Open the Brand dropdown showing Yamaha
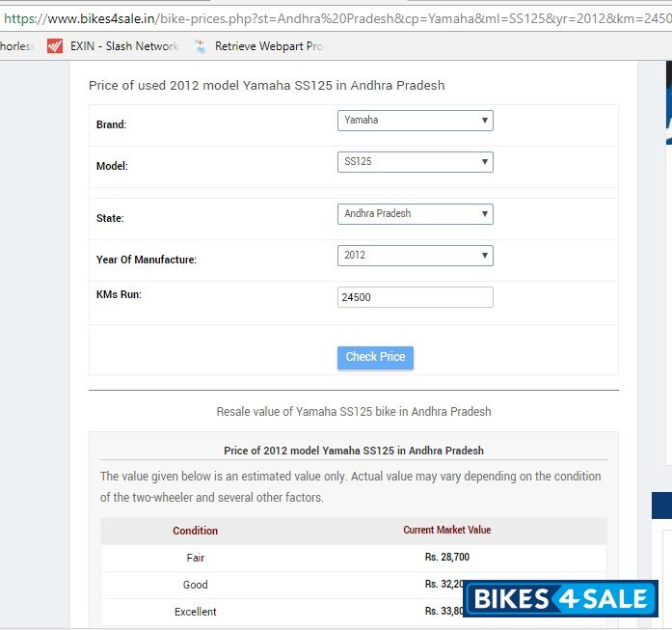The height and width of the screenshot is (630, 672). coord(415,121)
